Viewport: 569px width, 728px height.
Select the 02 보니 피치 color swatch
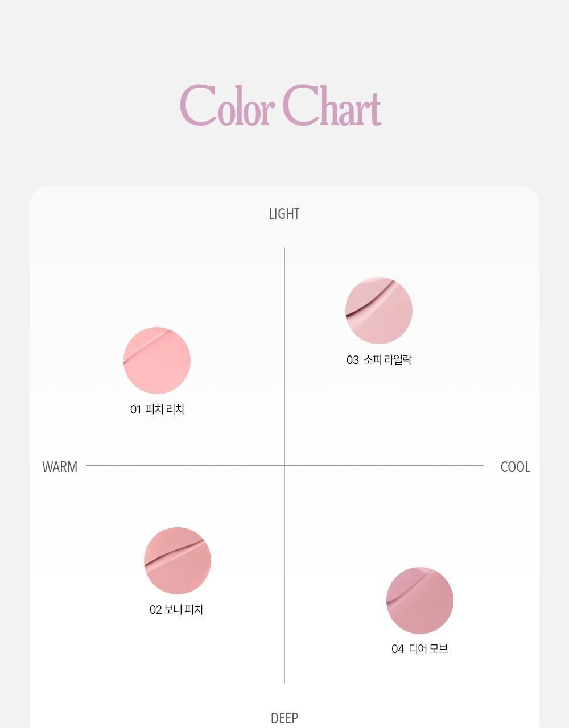pyautogui.click(x=178, y=561)
